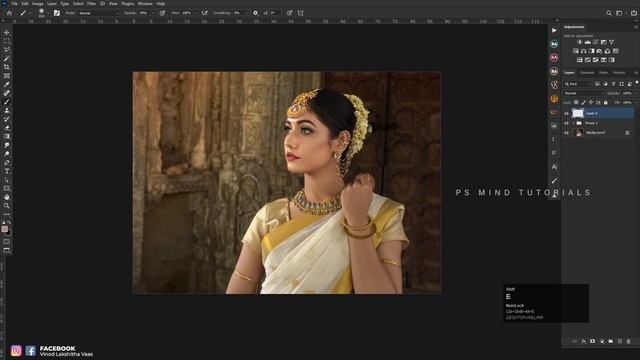Delete layer trash icon
640x360 pixels.
click(x=629, y=341)
